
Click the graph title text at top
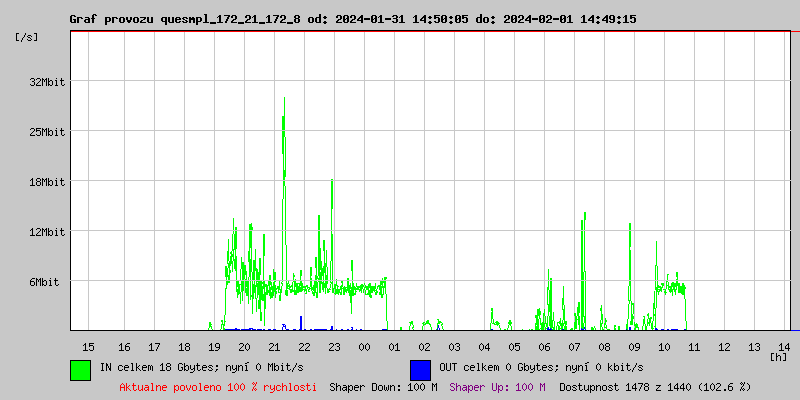(x=352, y=19)
